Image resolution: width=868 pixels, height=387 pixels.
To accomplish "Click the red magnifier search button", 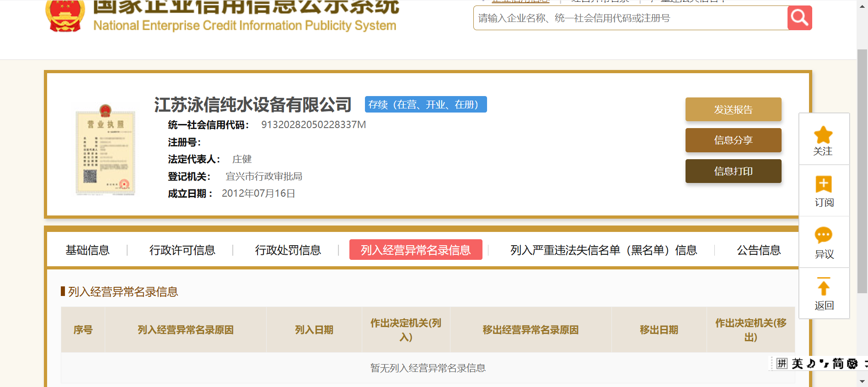I will 799,18.
